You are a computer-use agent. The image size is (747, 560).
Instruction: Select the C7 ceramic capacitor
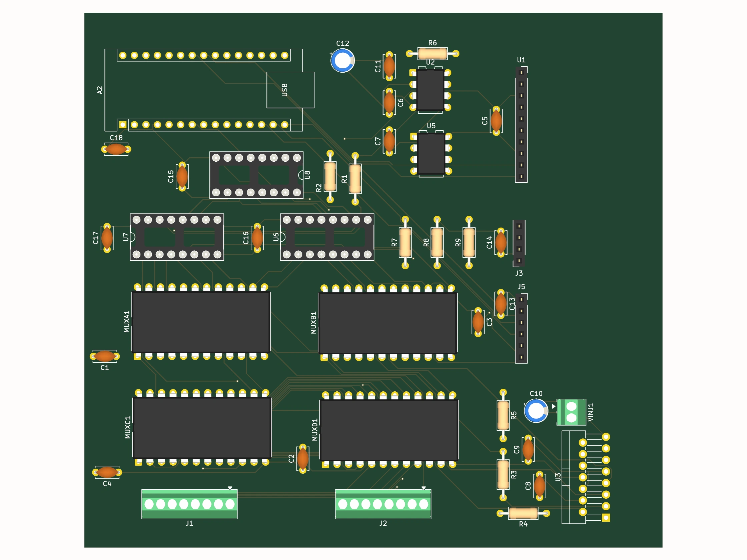coord(389,141)
